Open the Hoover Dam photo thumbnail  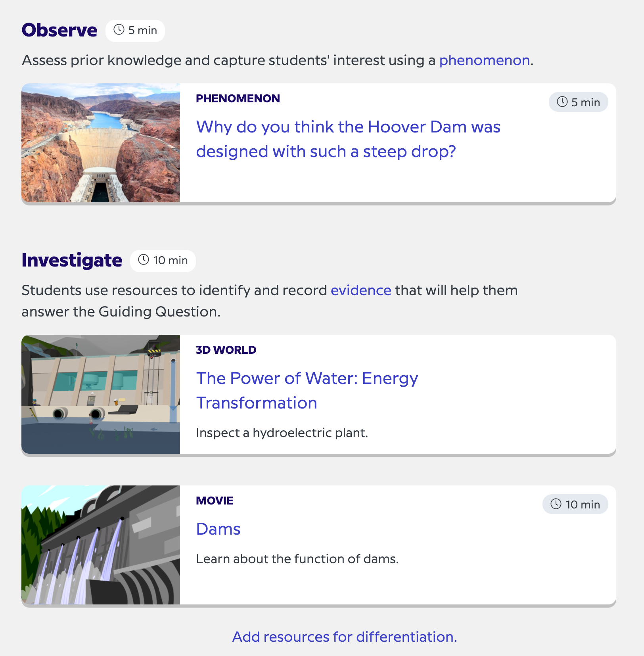click(101, 143)
